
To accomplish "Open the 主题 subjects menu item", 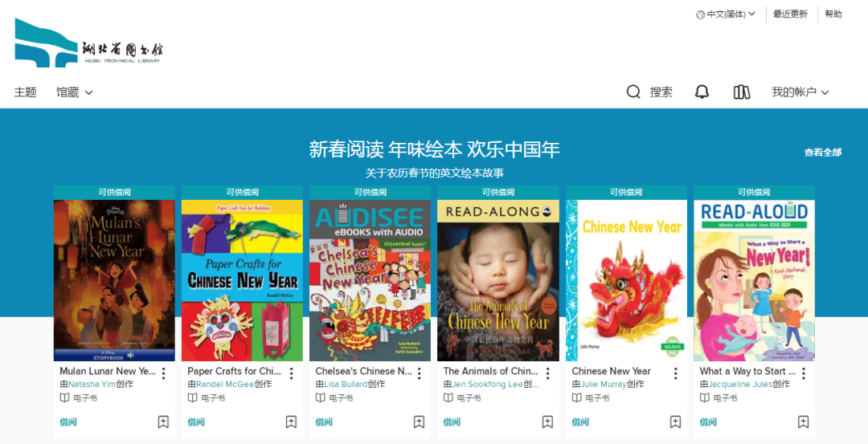I will [26, 92].
